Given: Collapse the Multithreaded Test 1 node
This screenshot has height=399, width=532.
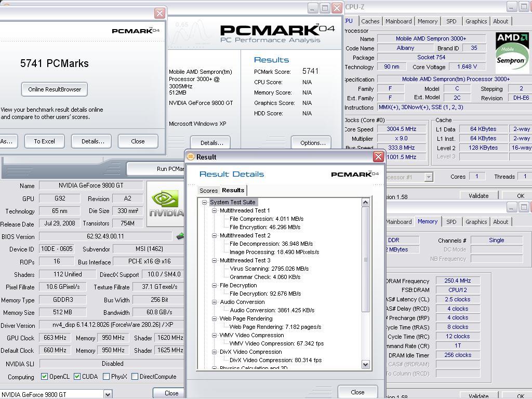Looking at the screenshot, I should pyautogui.click(x=214, y=211).
